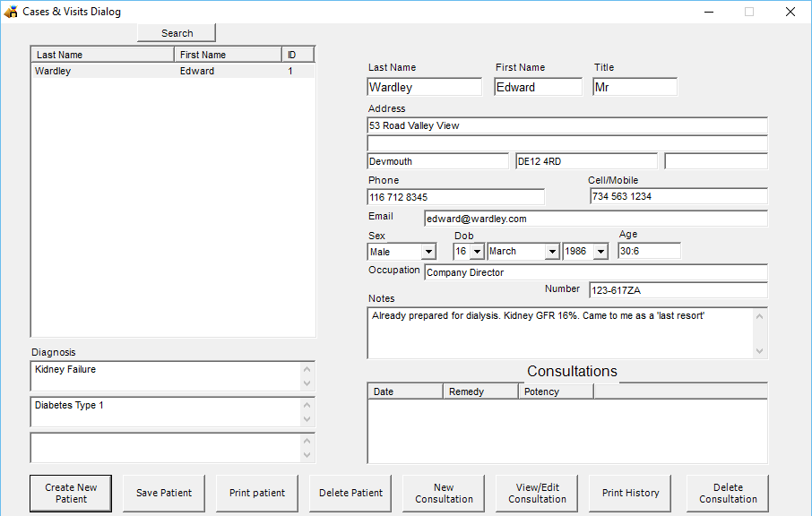The height and width of the screenshot is (516, 812).
Task: Start a New Consultation
Action: [x=444, y=494]
